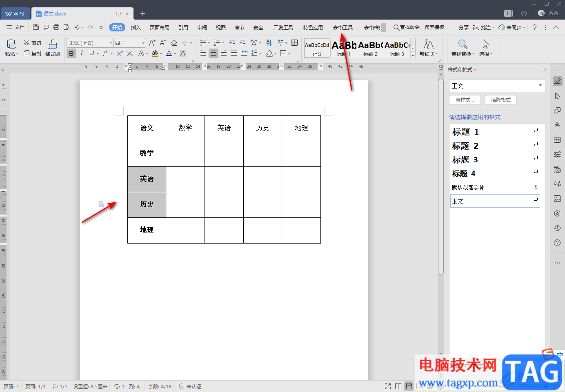Click the Clear formatting eraser icon
565x392 pixels.
(174, 43)
